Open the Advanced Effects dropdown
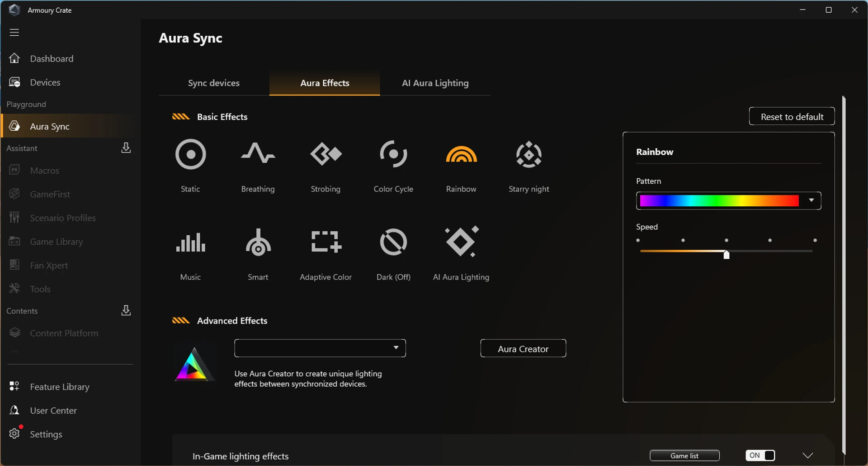The width and height of the screenshot is (868, 466). (320, 348)
